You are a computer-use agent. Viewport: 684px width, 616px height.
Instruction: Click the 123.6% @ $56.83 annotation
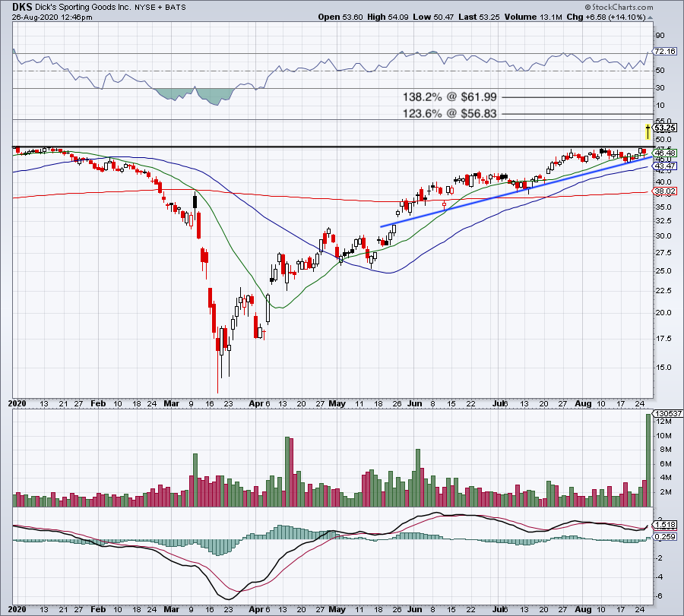pos(449,113)
